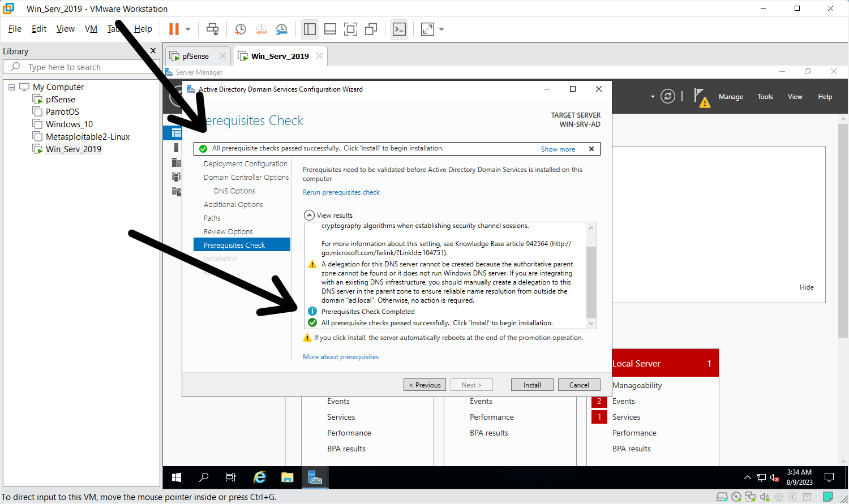Open VMware Help menu
Viewport: 849px width, 504px height.
click(143, 29)
